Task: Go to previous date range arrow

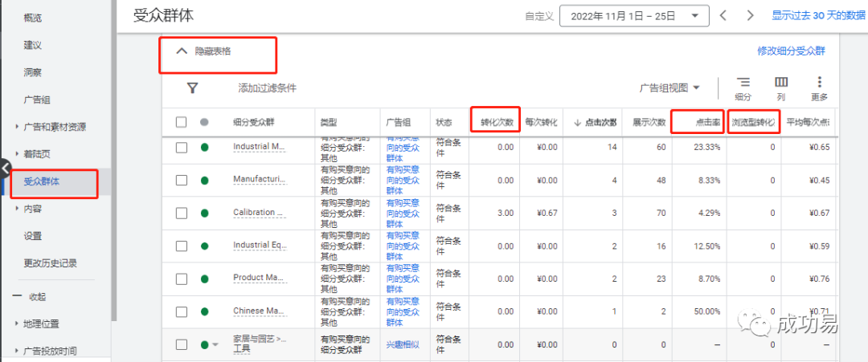Action: 723,15
